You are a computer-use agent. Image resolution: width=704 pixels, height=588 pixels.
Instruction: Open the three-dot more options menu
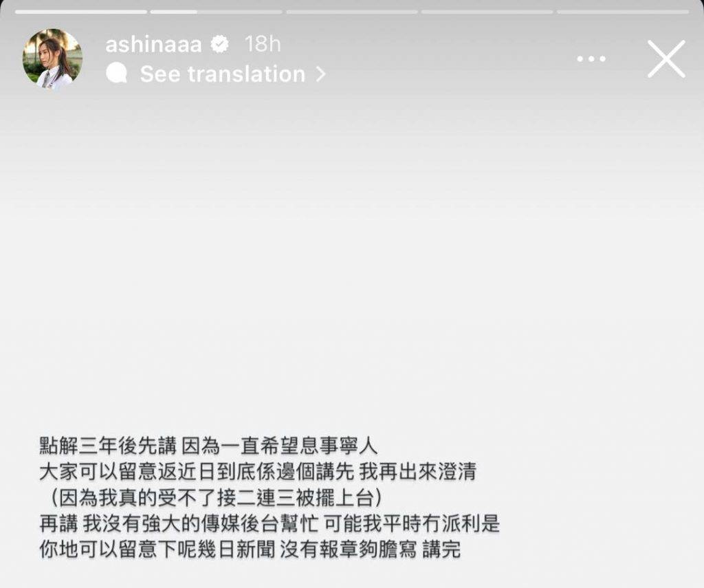591,59
